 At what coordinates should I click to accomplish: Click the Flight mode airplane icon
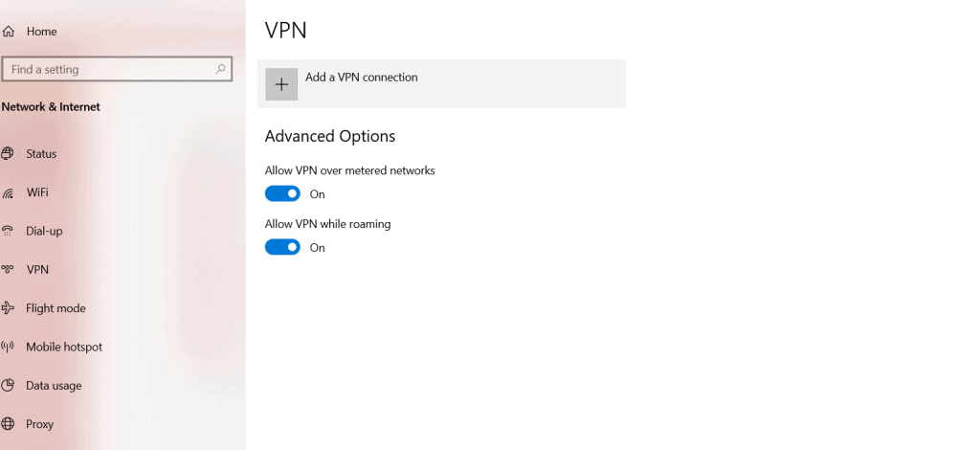(8, 308)
